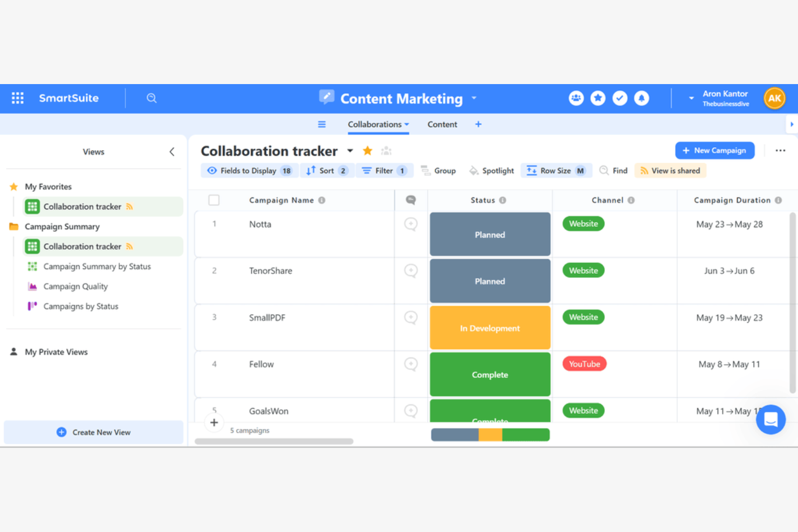Click the SmartSuite grid apps icon
The image size is (798, 532).
tap(17, 98)
